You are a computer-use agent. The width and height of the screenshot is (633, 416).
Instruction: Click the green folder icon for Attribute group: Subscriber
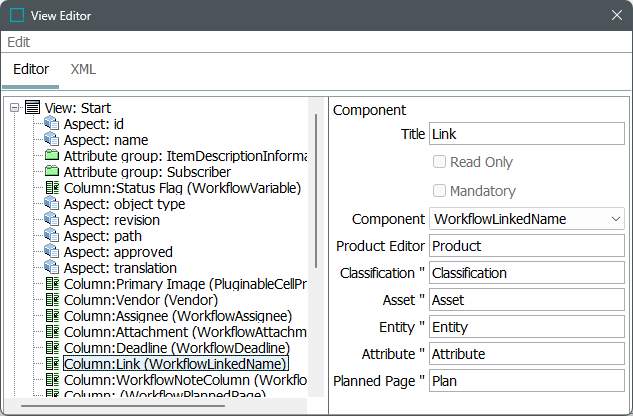click(x=52, y=172)
